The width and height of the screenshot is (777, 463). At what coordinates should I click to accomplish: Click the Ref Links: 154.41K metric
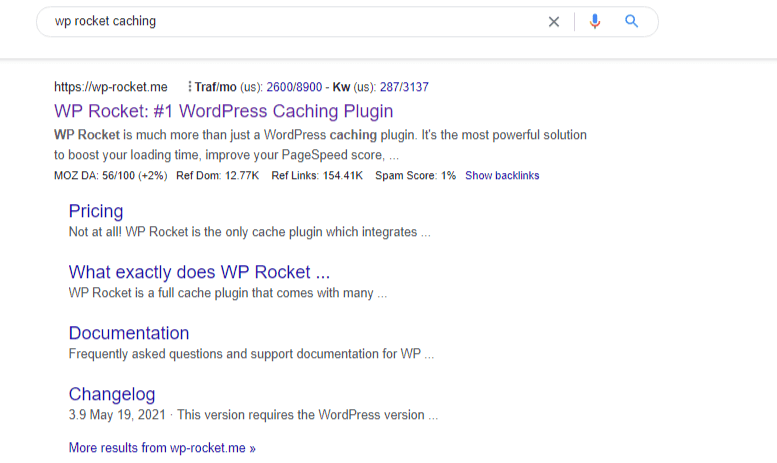tap(316, 176)
